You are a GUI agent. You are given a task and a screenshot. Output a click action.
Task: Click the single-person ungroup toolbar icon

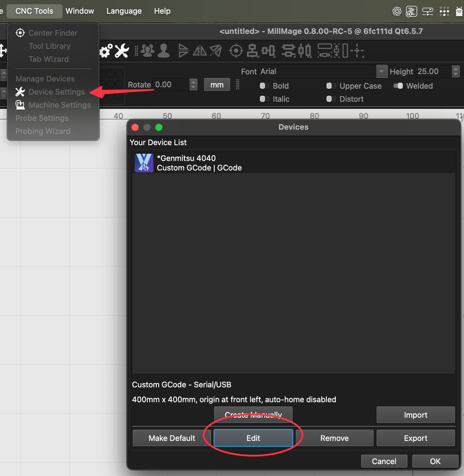pyautogui.click(x=163, y=51)
